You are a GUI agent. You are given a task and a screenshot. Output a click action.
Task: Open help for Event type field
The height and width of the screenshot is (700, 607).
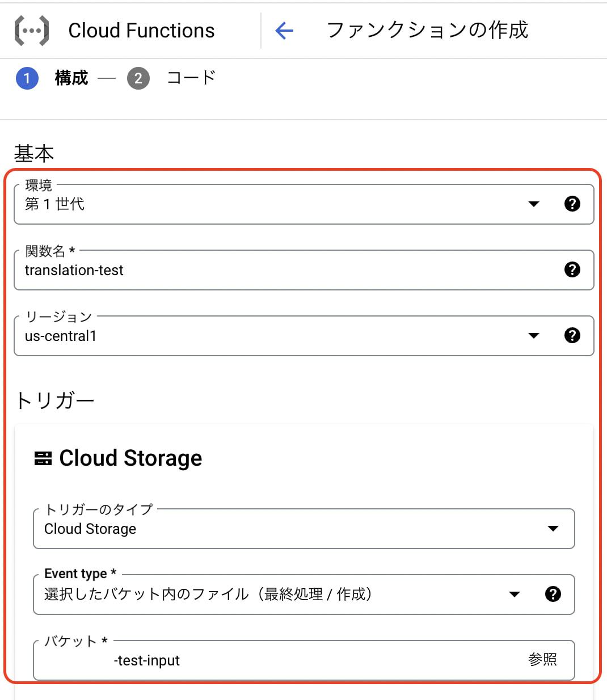pyautogui.click(x=553, y=594)
